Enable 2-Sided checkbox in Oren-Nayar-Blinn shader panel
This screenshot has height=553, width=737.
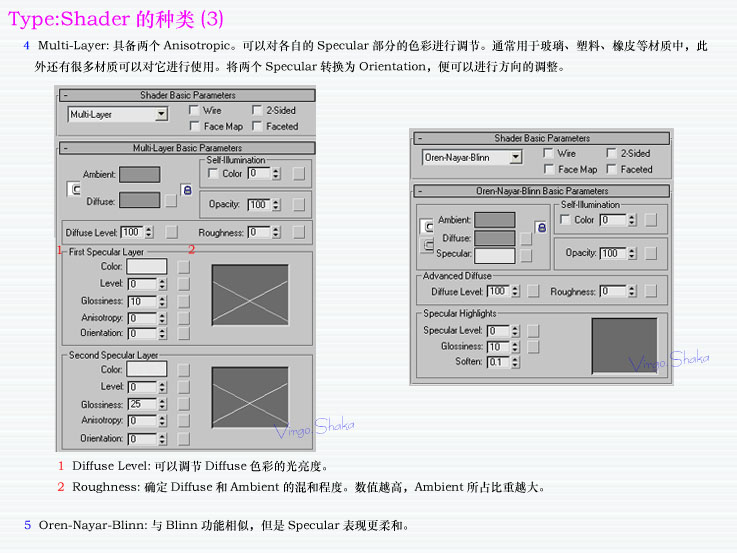611,153
